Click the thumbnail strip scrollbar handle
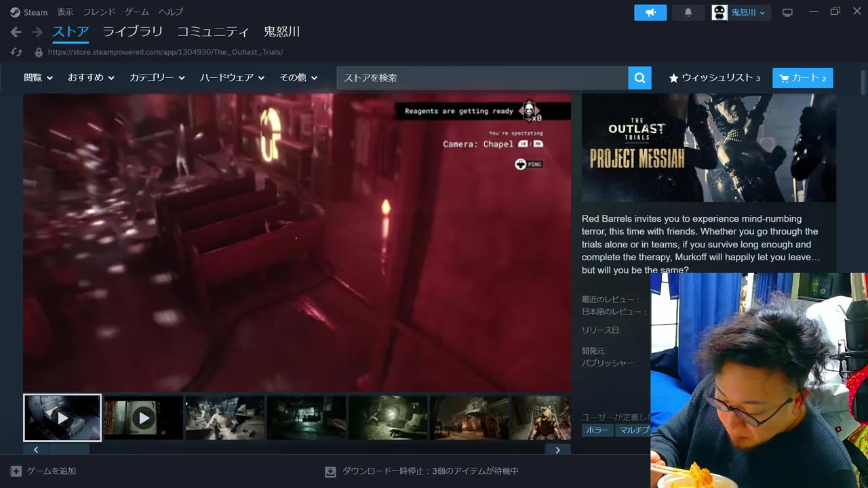 tap(69, 449)
